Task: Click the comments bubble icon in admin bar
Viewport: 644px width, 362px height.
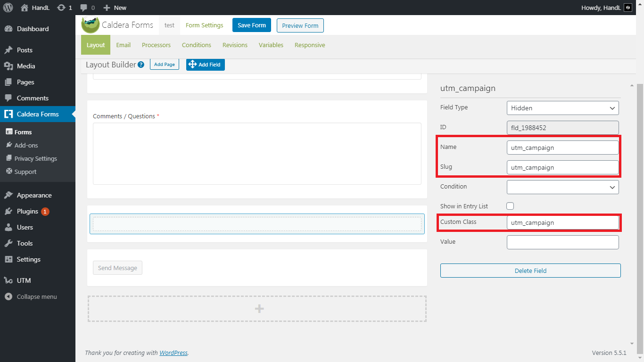Action: pos(83,8)
